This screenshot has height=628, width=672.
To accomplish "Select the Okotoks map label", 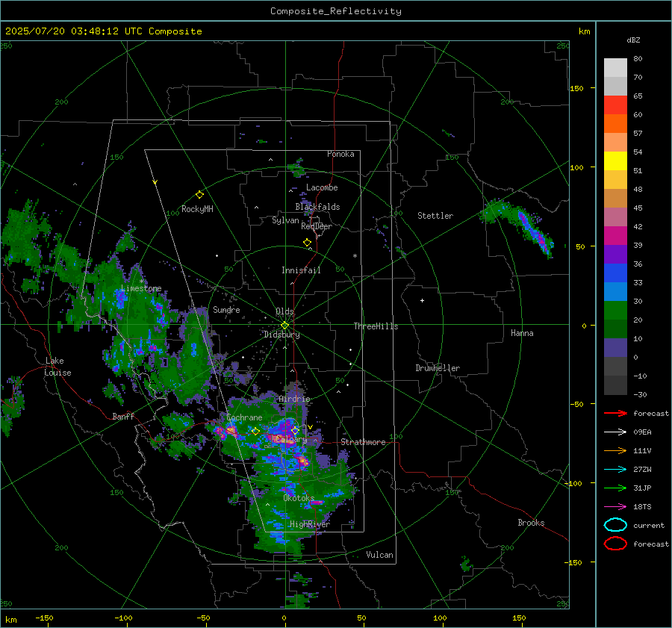I will (x=299, y=498).
